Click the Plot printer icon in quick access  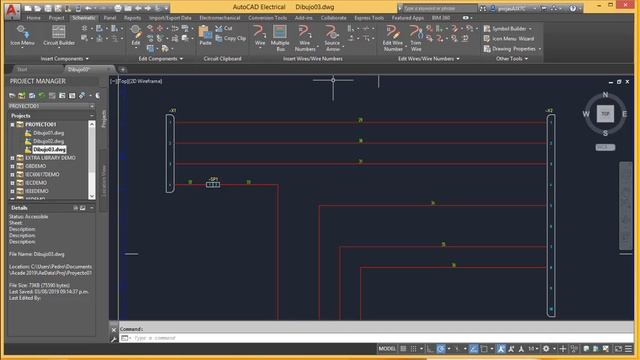click(118, 8)
